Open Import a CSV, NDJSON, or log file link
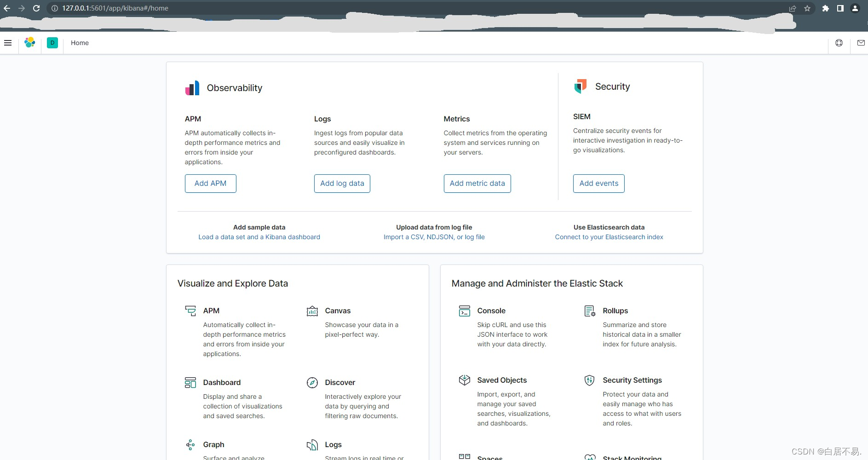This screenshot has width=868, height=460. click(x=434, y=237)
